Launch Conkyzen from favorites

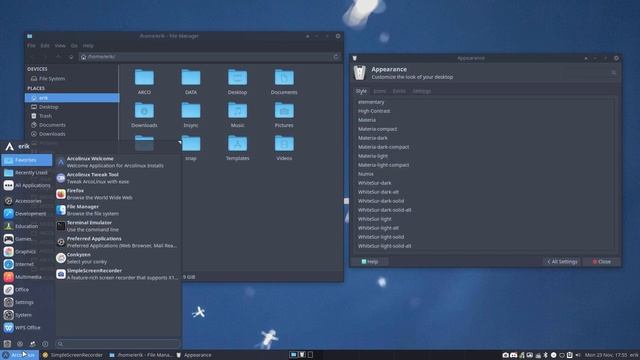(x=118, y=258)
